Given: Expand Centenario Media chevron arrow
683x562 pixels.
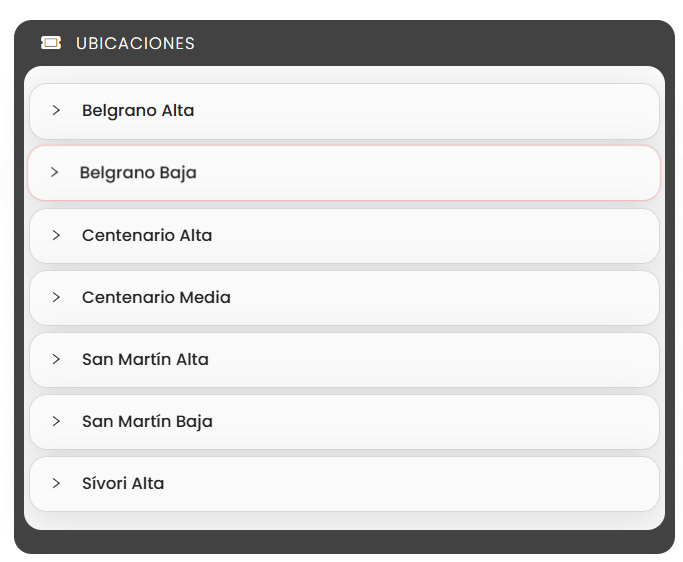Looking at the screenshot, I should [56, 297].
